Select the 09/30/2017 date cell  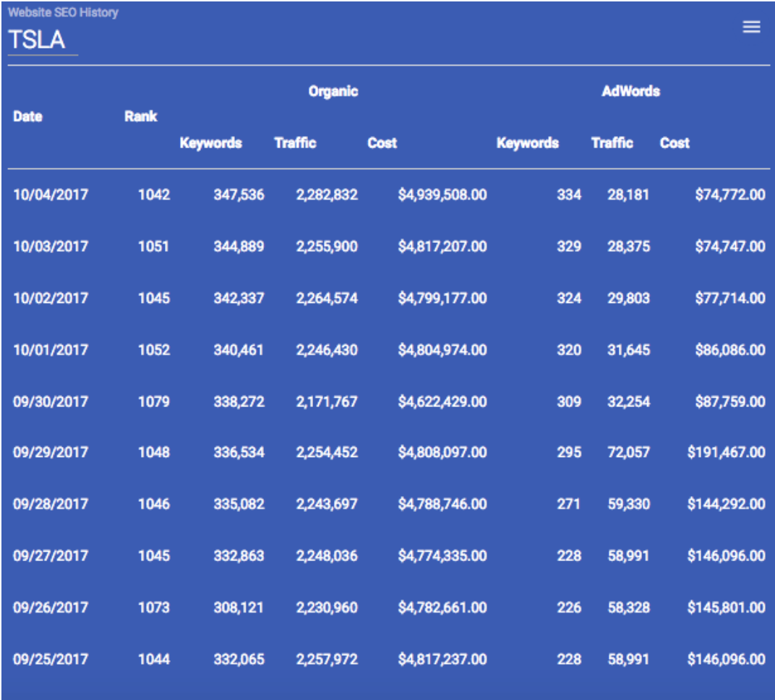pyautogui.click(x=51, y=401)
